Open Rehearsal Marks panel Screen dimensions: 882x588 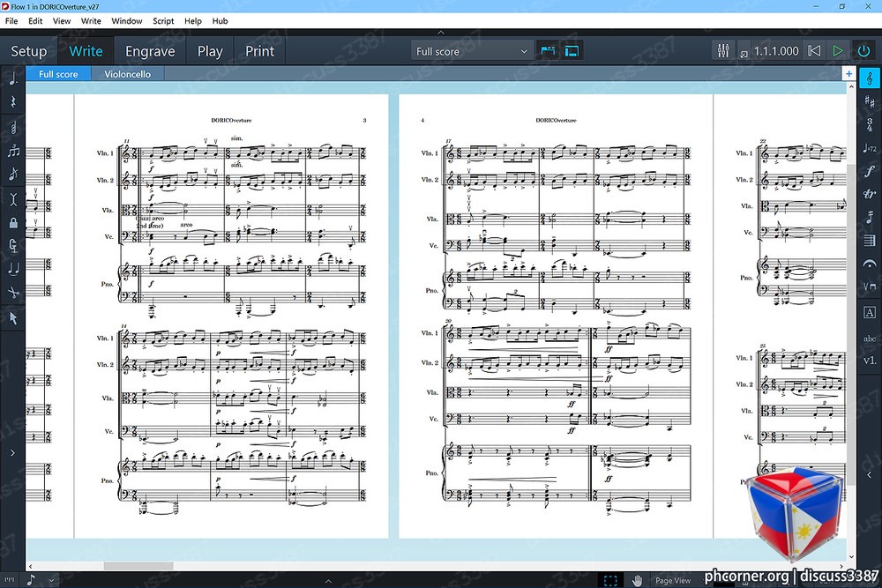(869, 313)
